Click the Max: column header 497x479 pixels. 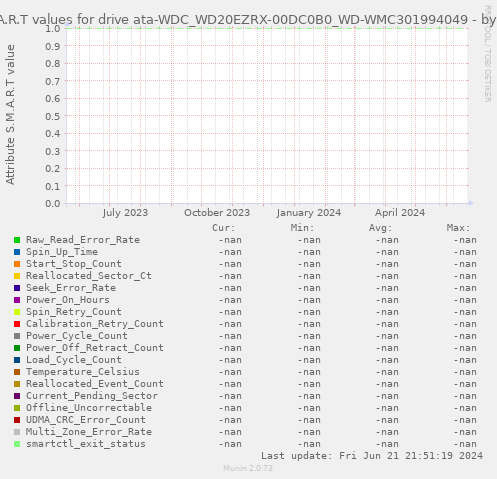click(x=458, y=228)
